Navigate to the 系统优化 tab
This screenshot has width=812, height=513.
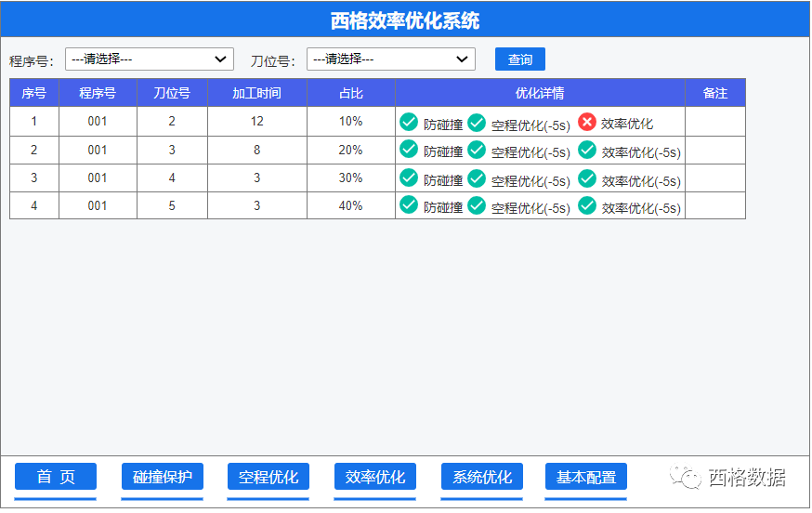pos(482,477)
